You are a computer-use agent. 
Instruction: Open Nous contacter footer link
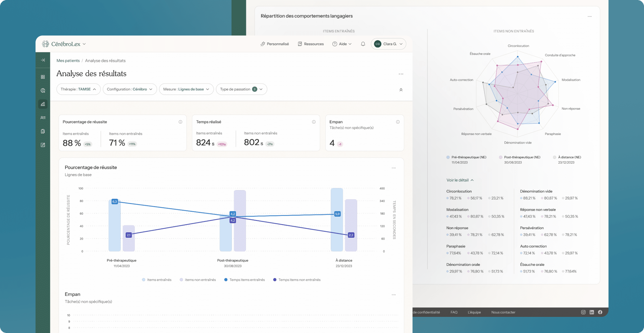[x=503, y=312]
